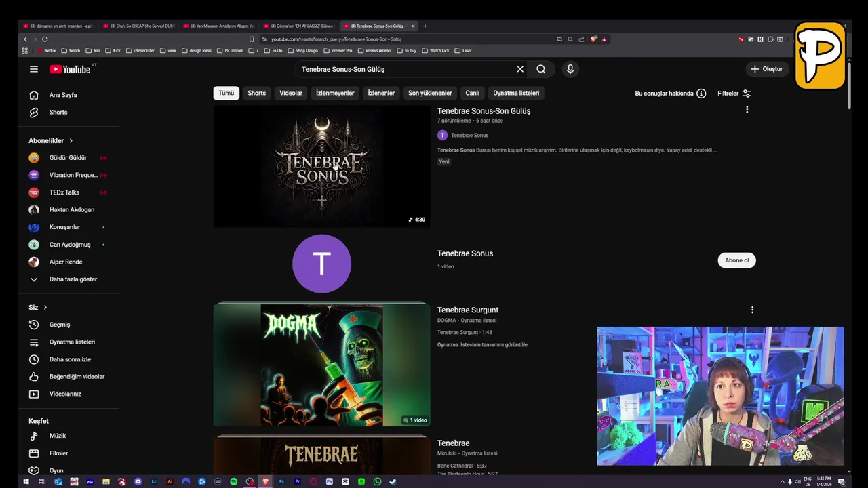The height and width of the screenshot is (488, 868).
Task: Reload the page with refresh icon
Action: point(45,39)
